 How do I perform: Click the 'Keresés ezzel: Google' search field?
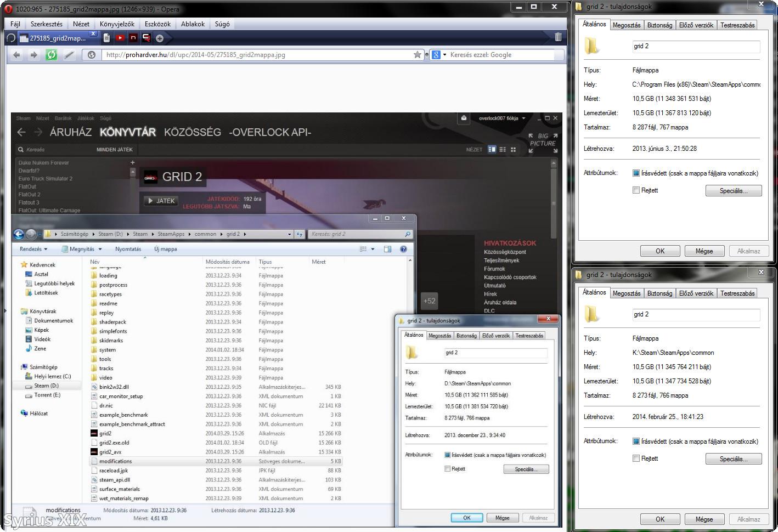501,55
